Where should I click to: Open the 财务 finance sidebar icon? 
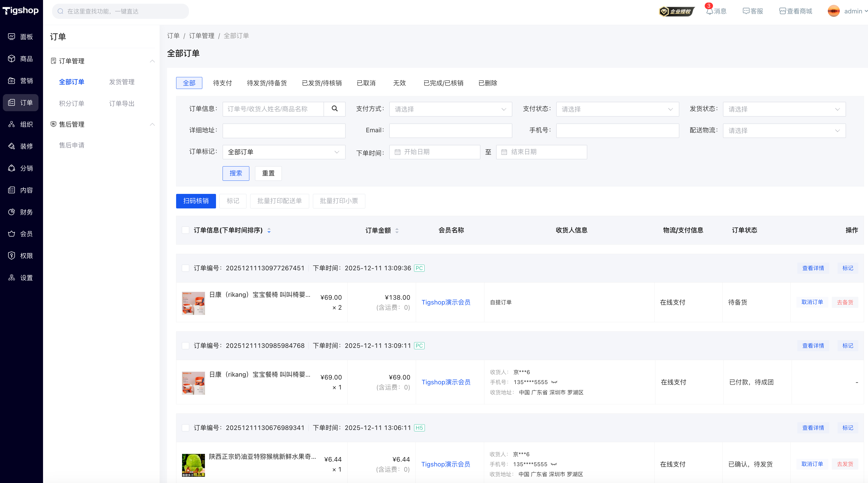(11, 212)
